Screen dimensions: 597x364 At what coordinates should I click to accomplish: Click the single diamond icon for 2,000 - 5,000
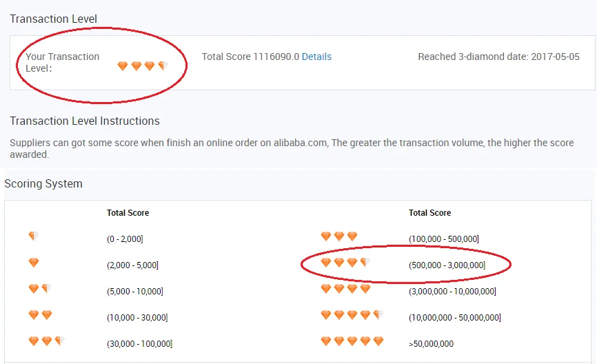[34, 263]
